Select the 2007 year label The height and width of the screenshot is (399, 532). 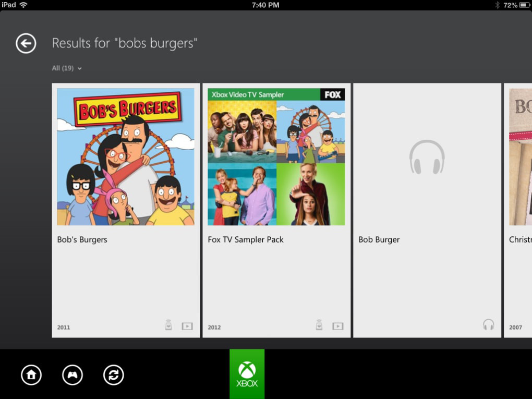515,328
